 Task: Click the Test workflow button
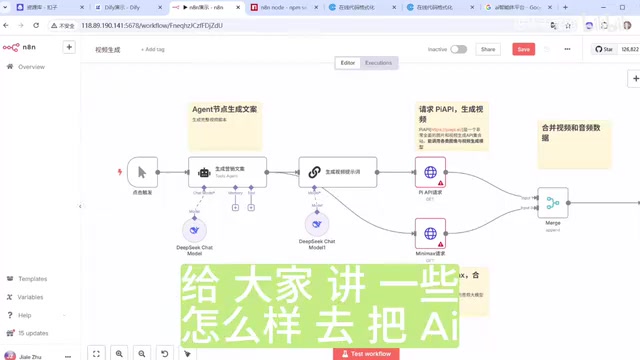click(366, 354)
